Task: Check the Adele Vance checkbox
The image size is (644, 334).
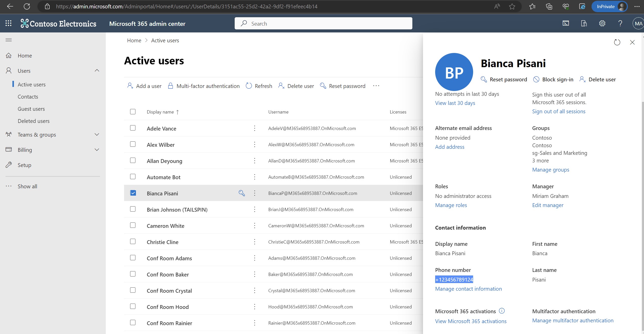Action: click(133, 128)
